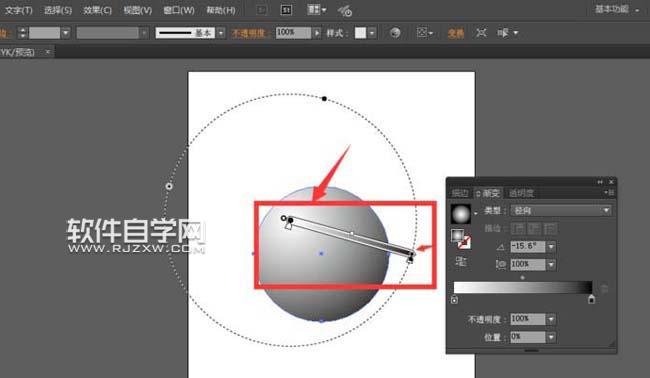650x378 pixels.
Task: Open the 窗口(W) menu
Action: (179, 10)
